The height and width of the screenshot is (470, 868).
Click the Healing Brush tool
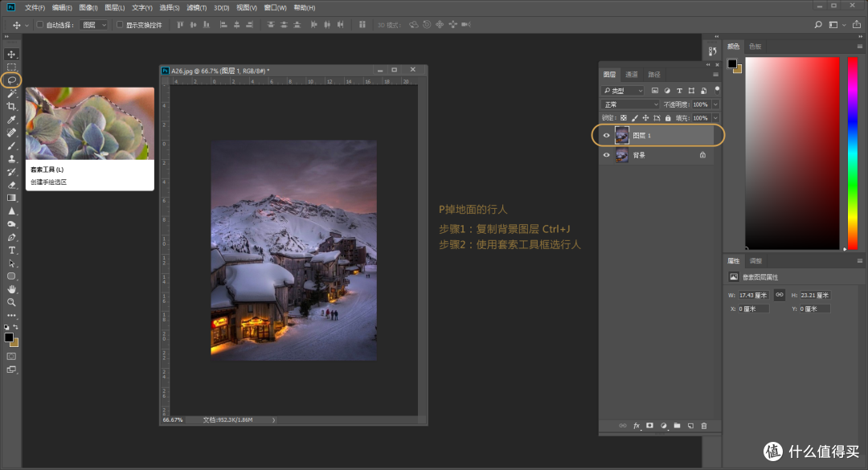click(10, 131)
